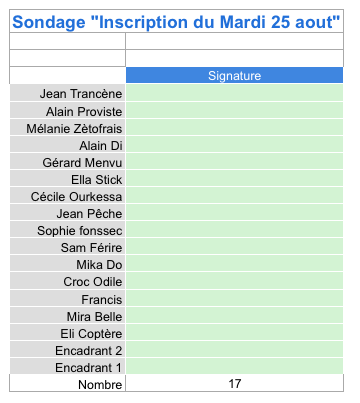
Task: Select the Sophie fonssec name cell
Action: point(68,230)
